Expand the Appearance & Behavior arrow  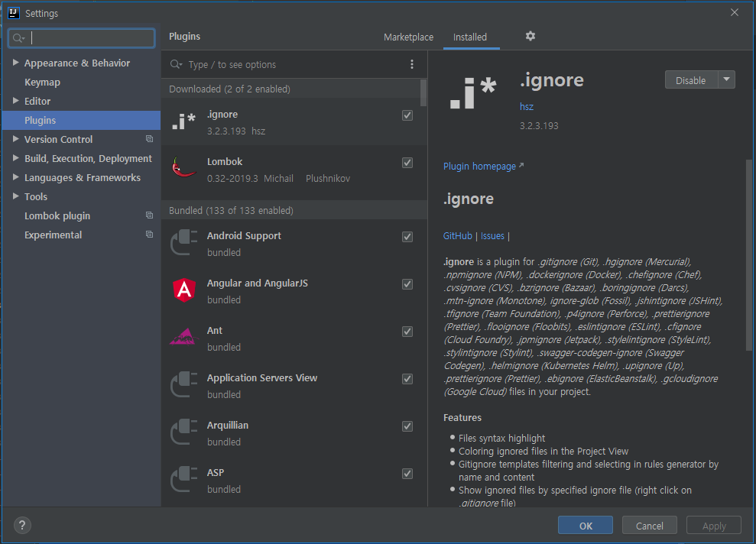click(15, 63)
